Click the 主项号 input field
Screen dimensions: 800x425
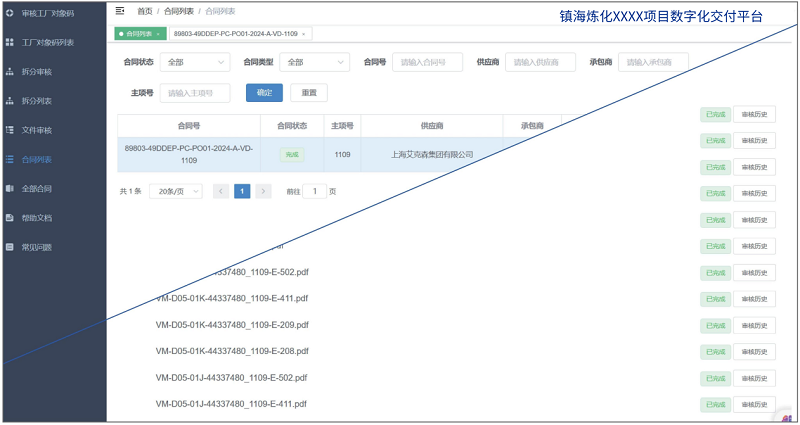click(x=194, y=93)
